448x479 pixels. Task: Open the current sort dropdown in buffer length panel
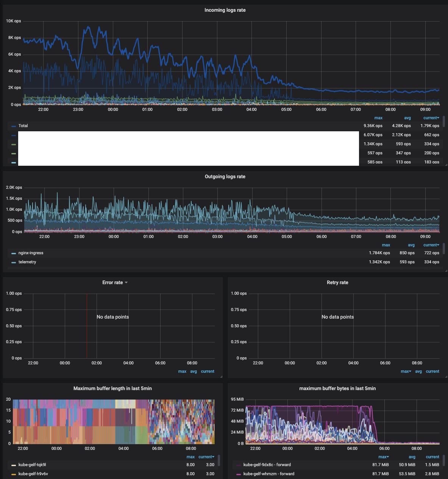206,457
